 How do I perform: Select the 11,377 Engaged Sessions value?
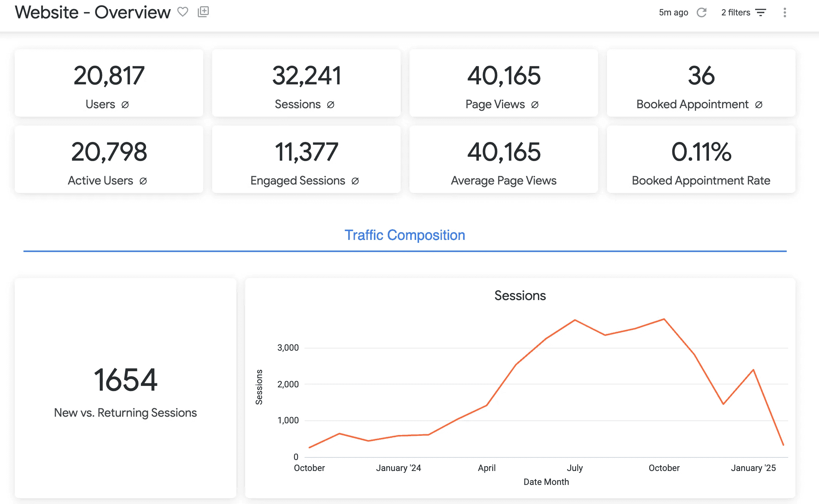coord(306,152)
